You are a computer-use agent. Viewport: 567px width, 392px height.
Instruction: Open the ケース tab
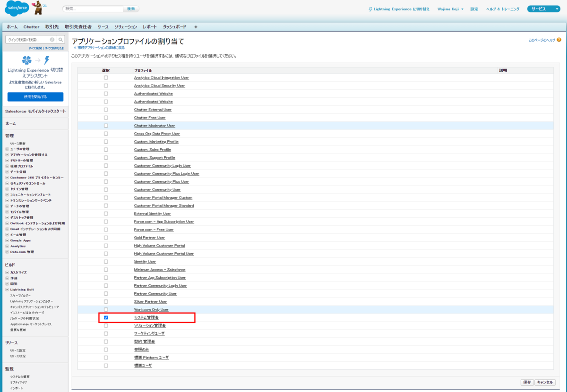[x=103, y=27]
